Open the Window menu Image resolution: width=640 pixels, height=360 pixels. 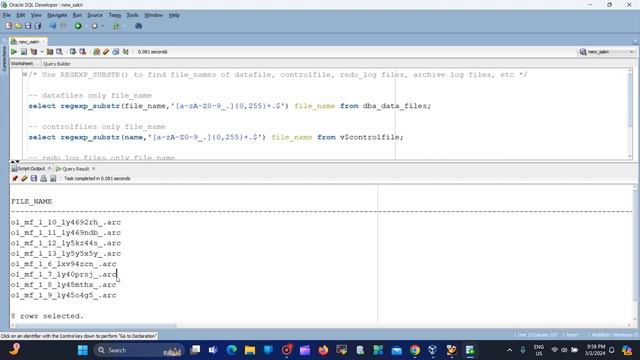pos(153,15)
